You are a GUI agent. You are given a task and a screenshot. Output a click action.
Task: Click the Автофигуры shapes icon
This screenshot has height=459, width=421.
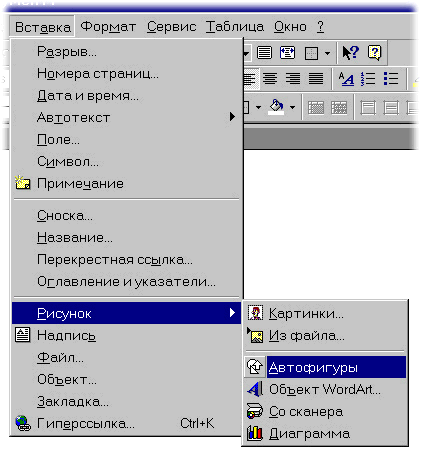[x=255, y=367]
